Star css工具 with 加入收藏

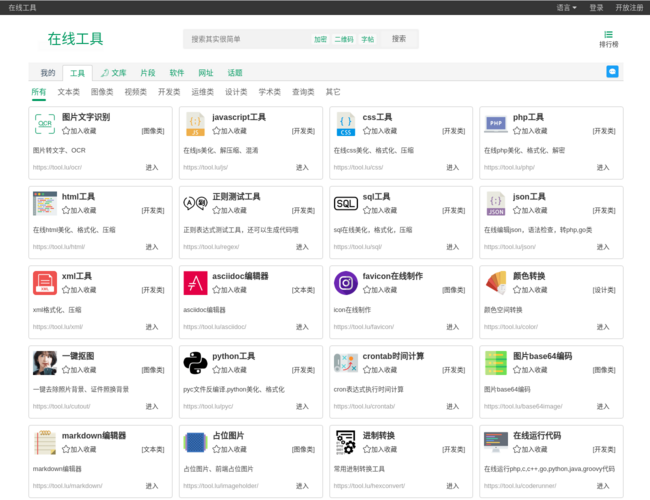point(380,131)
